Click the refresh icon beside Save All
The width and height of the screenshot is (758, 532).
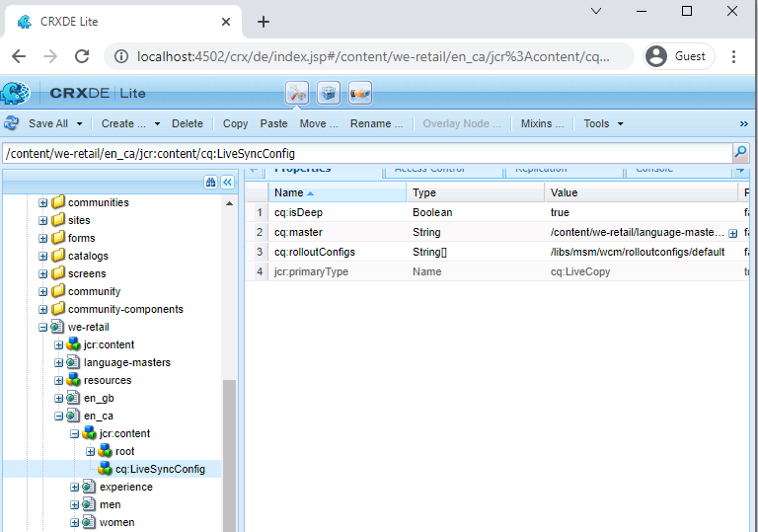pyautogui.click(x=11, y=123)
